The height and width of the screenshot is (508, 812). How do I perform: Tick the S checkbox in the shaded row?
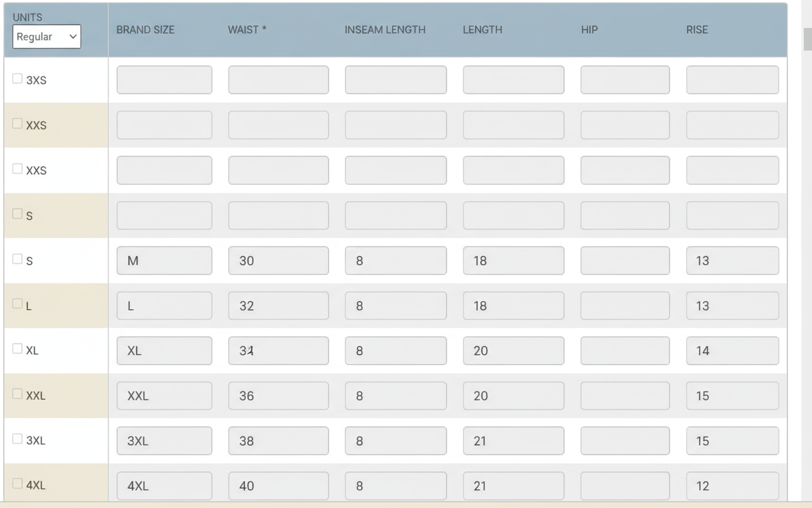click(x=18, y=214)
